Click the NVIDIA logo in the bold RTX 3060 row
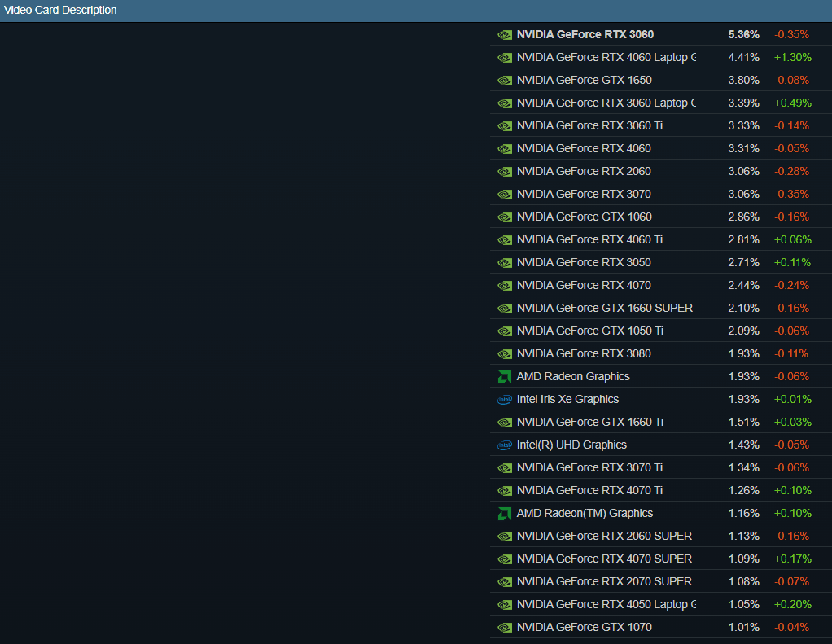This screenshot has height=644, width=832. coord(505,35)
